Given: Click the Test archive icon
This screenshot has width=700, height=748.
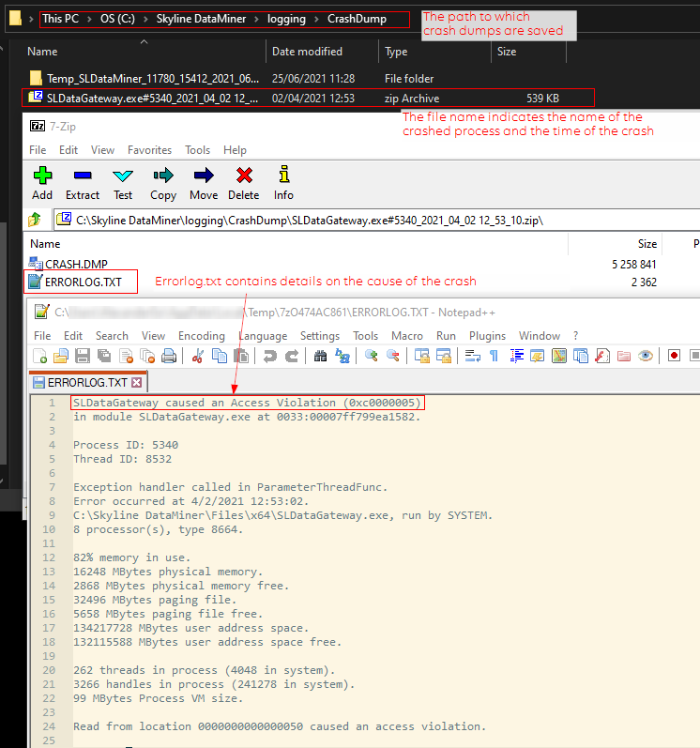Looking at the screenshot, I should tap(123, 176).
